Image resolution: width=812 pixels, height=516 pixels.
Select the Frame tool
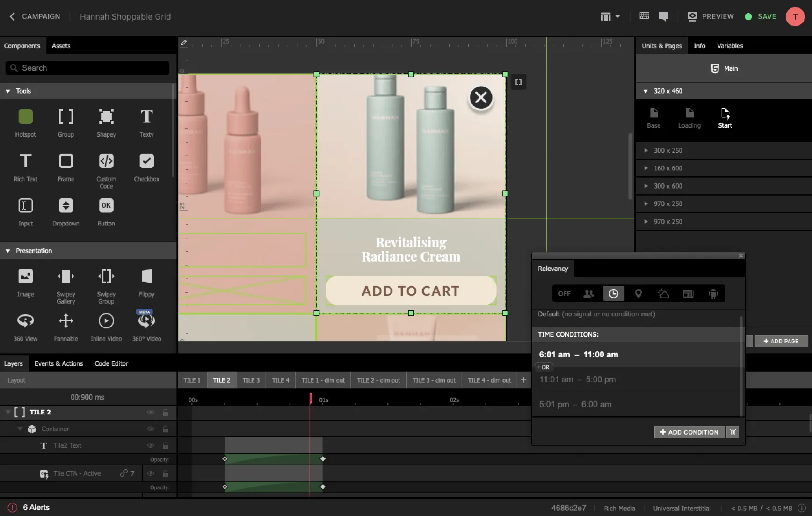pyautogui.click(x=66, y=167)
